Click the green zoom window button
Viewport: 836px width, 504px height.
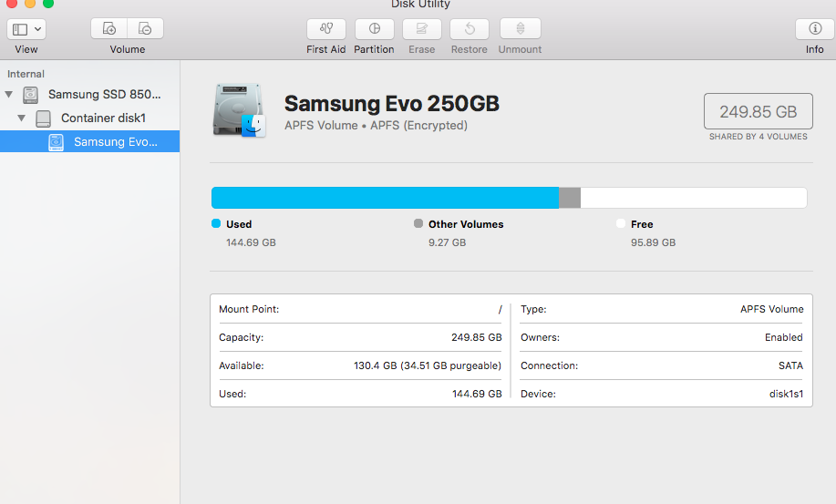coord(48,3)
